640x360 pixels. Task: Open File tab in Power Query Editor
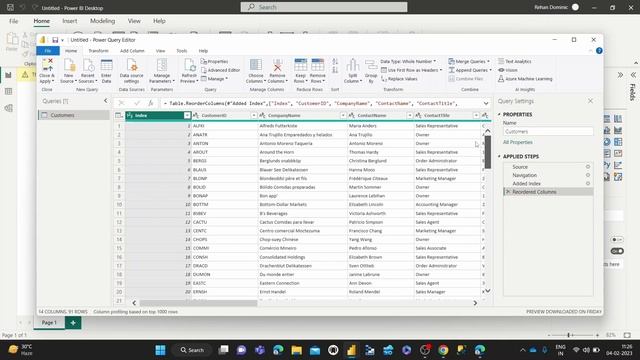point(48,51)
